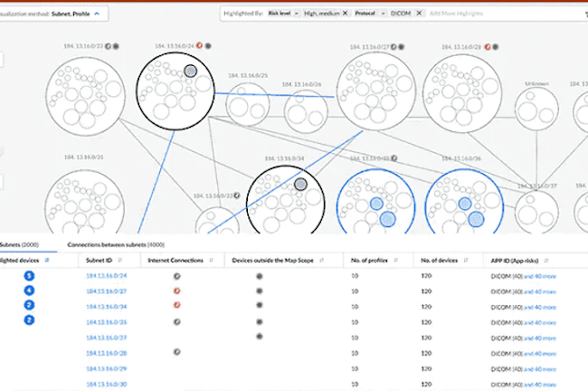The height and width of the screenshot is (392, 588).
Task: Click red risk icon beside 184.13.16.0/24 map label
Action: (x=198, y=43)
